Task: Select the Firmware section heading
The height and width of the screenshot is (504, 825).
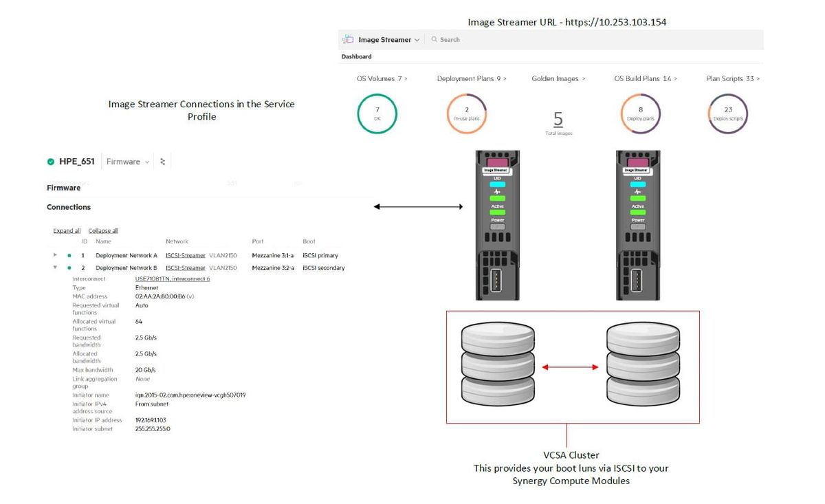Action: [x=64, y=188]
